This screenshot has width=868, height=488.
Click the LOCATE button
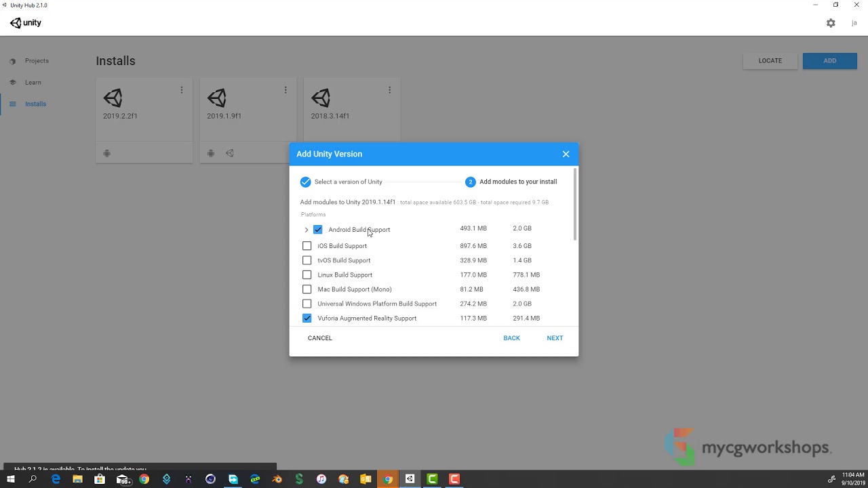tap(770, 61)
